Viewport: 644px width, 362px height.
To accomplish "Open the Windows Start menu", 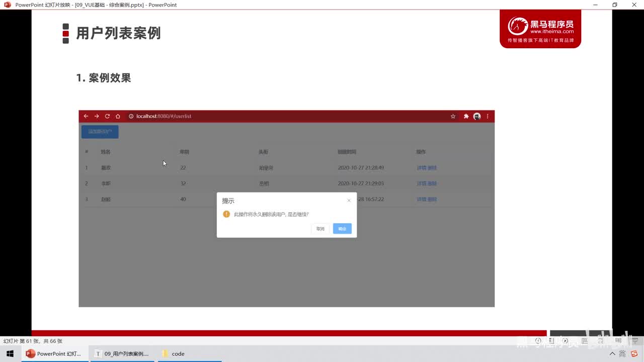I will (x=10, y=354).
